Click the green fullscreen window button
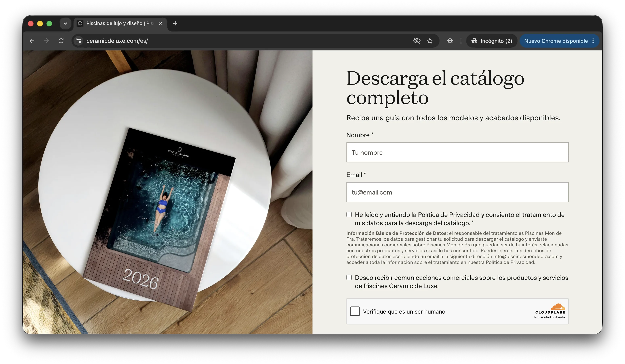The width and height of the screenshot is (625, 364). [49, 24]
